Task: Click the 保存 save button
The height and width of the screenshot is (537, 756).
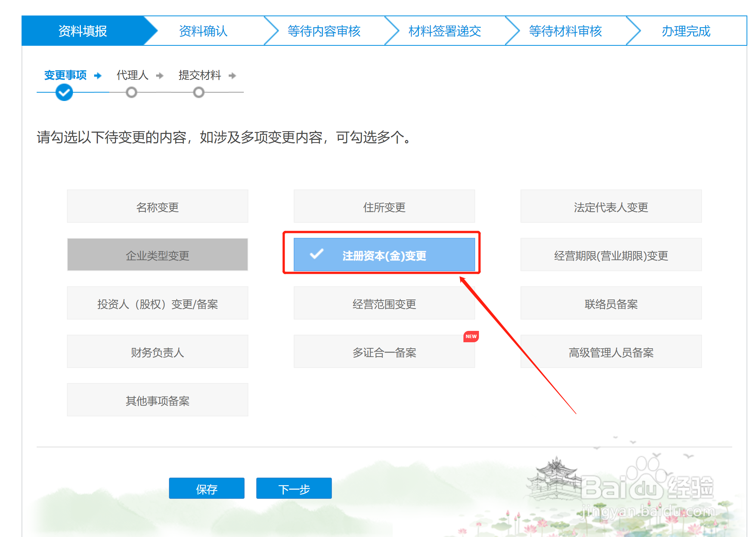Action: point(206,488)
